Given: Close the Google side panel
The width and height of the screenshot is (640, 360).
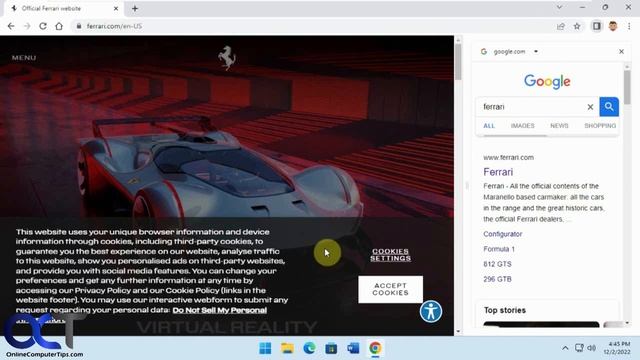Looking at the screenshot, I should 621,51.
